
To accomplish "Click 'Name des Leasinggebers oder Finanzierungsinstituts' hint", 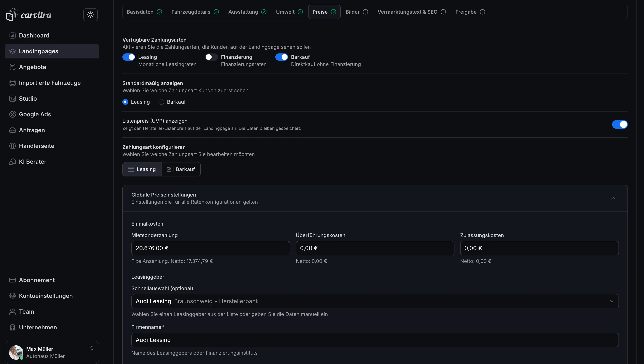I will [x=194, y=353].
